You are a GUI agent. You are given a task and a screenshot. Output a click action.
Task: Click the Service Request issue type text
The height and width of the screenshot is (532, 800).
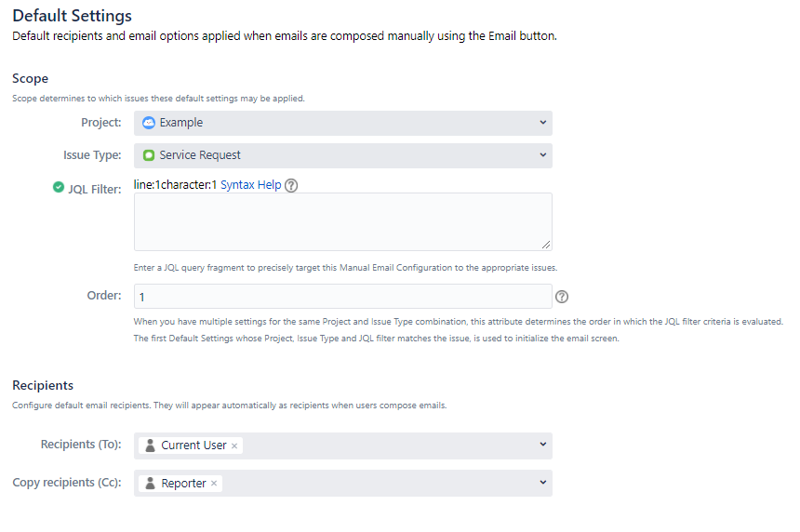[199, 155]
